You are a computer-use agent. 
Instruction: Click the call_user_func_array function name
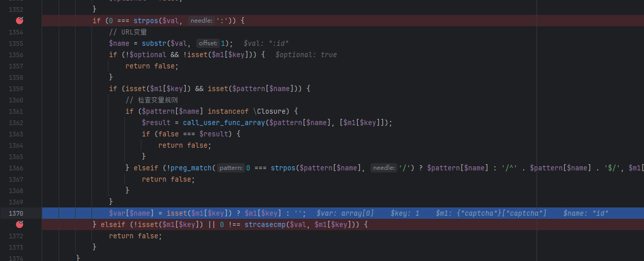click(224, 123)
